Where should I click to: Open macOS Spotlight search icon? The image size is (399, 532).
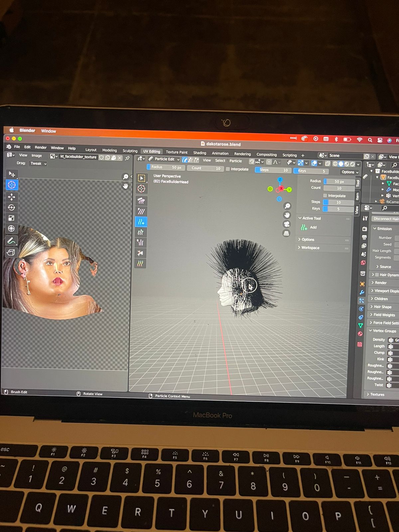[369, 140]
